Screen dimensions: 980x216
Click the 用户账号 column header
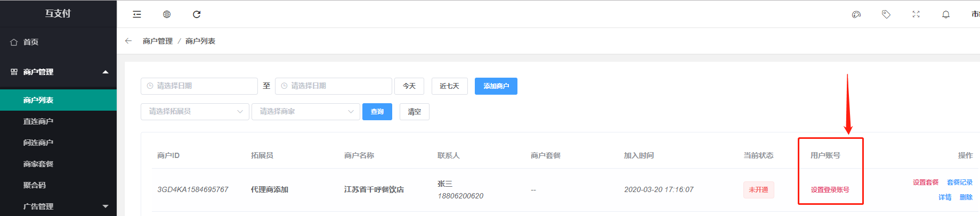coord(825,156)
